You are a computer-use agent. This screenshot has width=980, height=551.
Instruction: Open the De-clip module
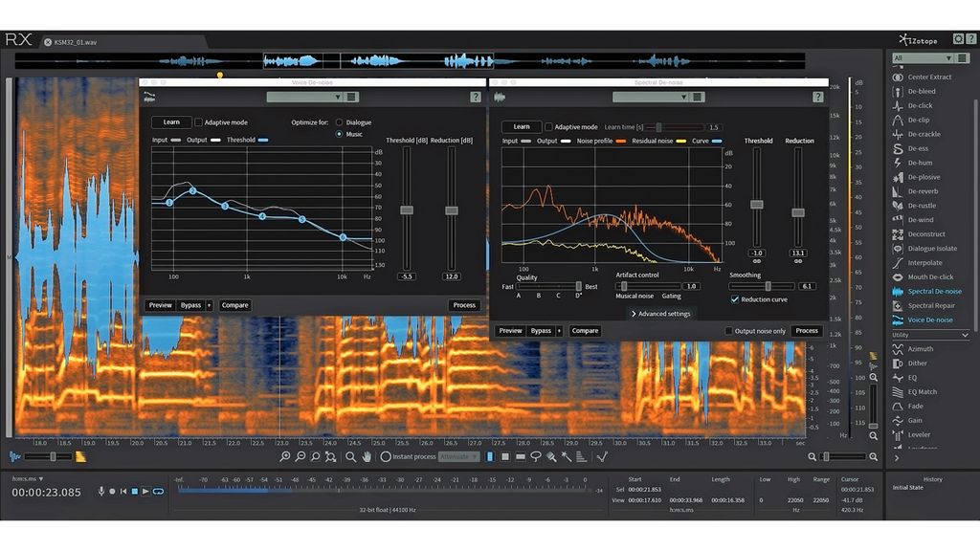click(x=912, y=120)
